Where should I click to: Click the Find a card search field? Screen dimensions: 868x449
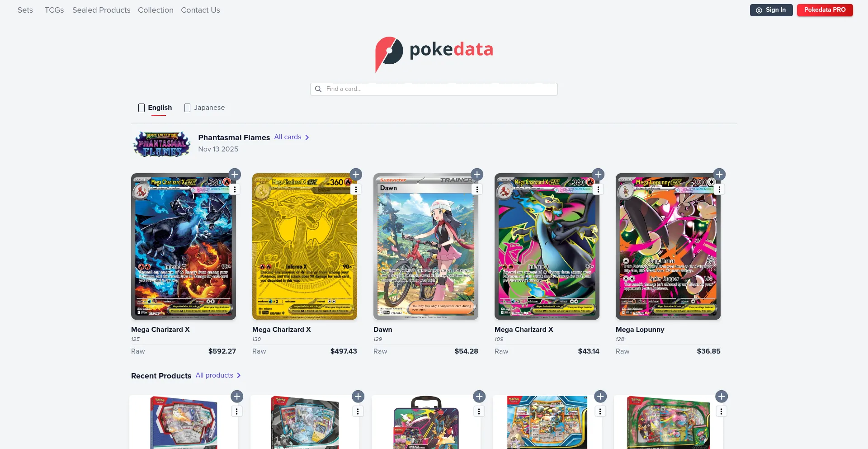pos(434,89)
